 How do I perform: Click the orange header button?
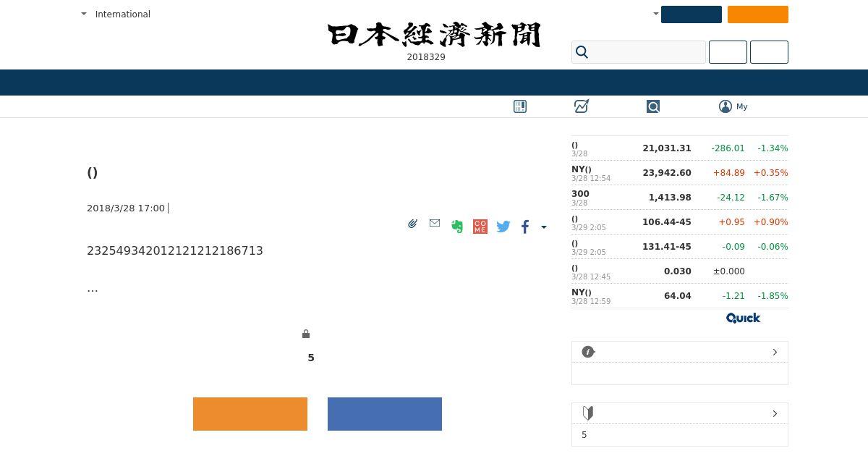pyautogui.click(x=758, y=14)
